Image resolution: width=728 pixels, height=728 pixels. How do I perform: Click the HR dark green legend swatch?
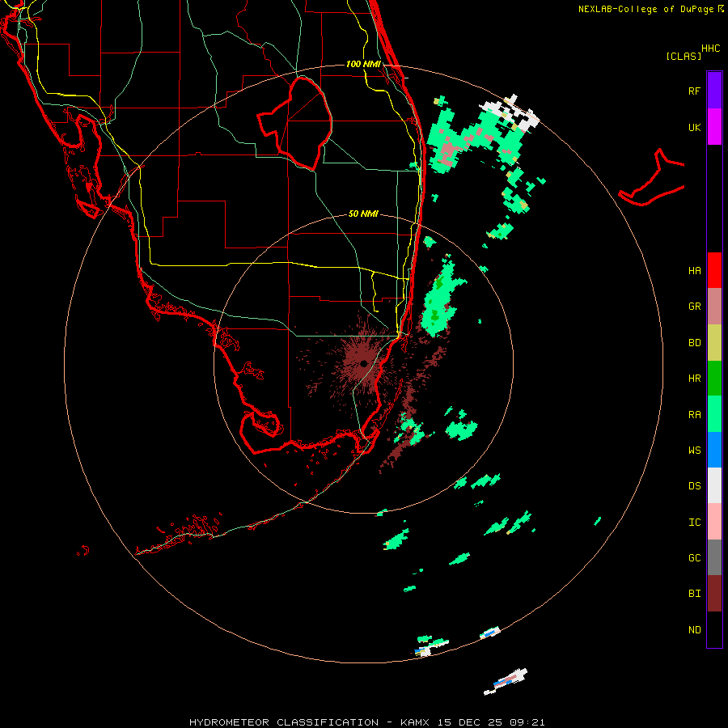click(x=714, y=379)
